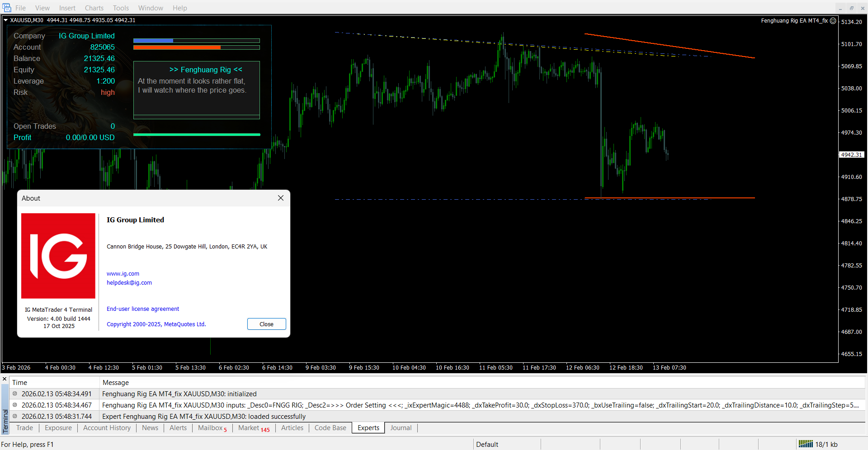
Task: Click the IG red logo image
Action: coord(58,256)
